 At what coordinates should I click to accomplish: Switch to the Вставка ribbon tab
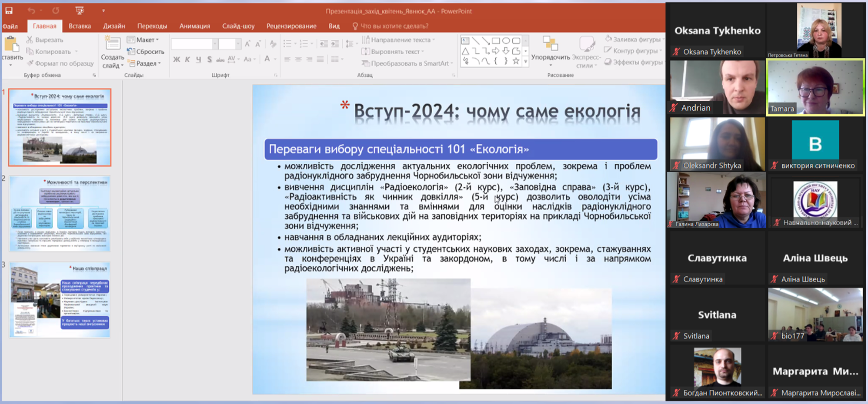click(x=80, y=26)
